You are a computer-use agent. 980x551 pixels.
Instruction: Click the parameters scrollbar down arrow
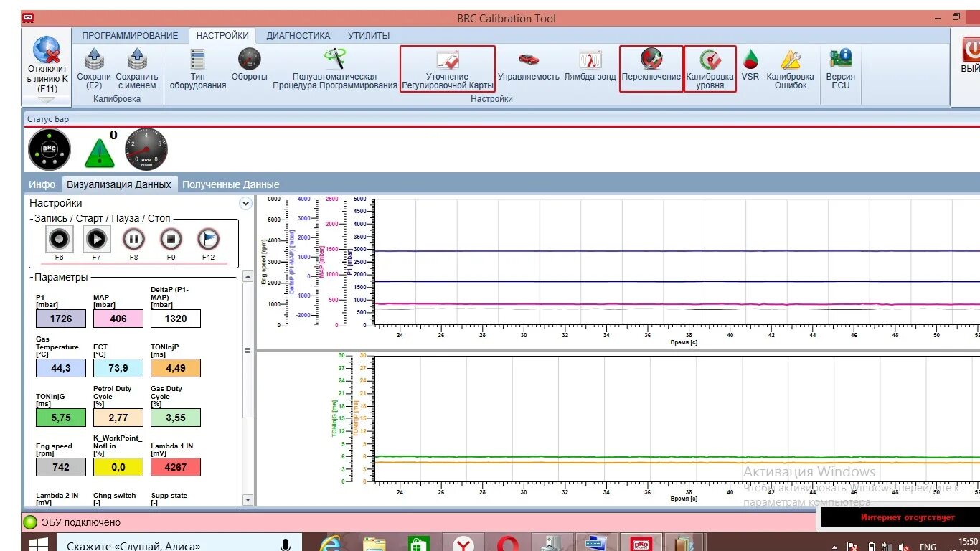click(x=248, y=500)
